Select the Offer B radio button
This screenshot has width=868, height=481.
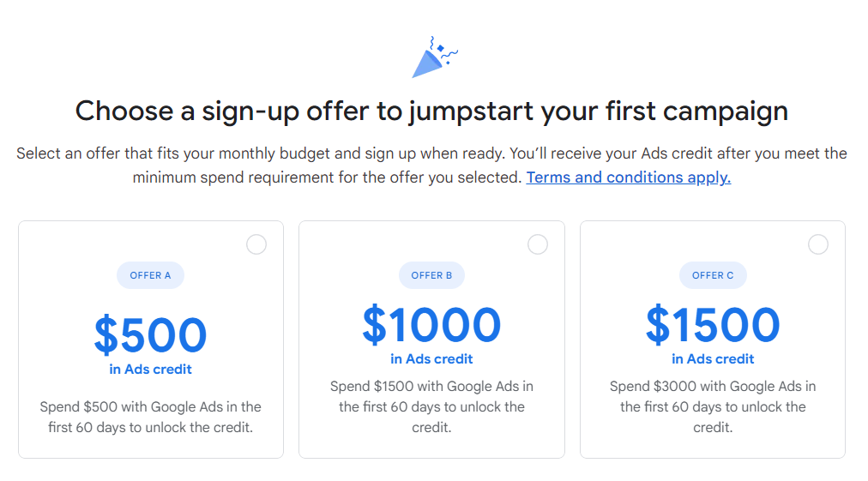538,244
